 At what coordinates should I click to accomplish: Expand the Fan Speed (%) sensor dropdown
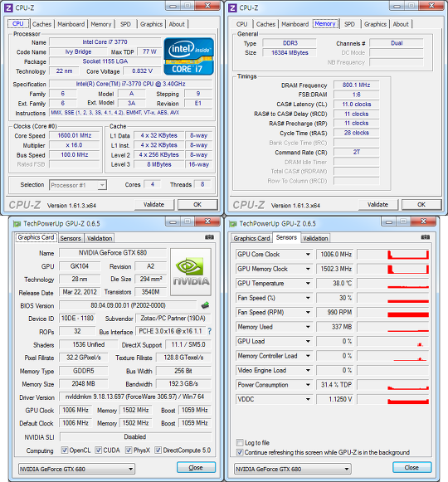click(308, 298)
